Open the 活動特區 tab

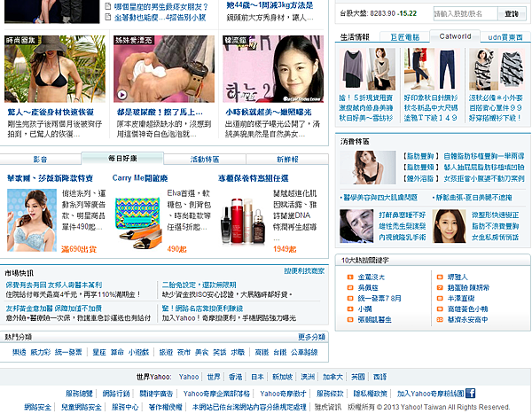[x=205, y=159]
